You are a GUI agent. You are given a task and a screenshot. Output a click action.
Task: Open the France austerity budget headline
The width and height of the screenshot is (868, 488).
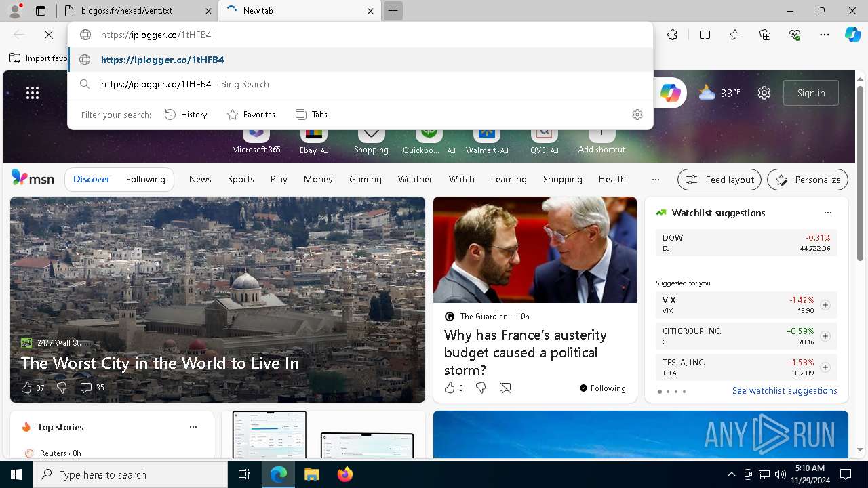(x=526, y=352)
